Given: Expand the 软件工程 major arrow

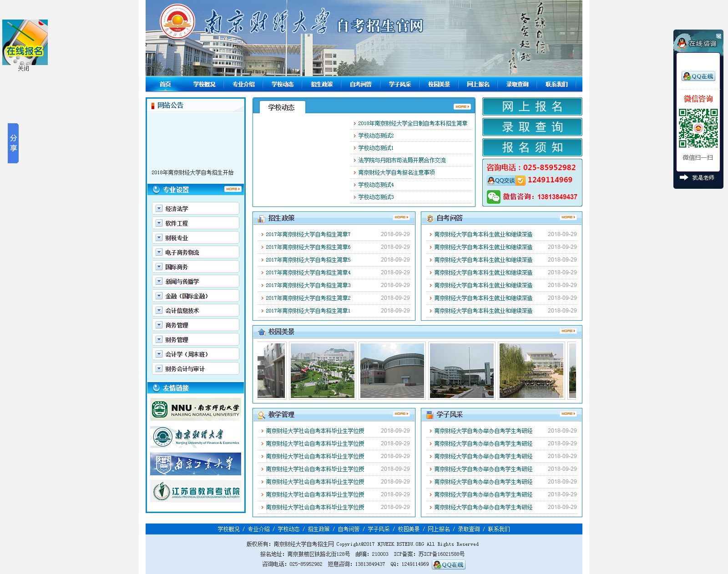Looking at the screenshot, I should click(x=159, y=223).
